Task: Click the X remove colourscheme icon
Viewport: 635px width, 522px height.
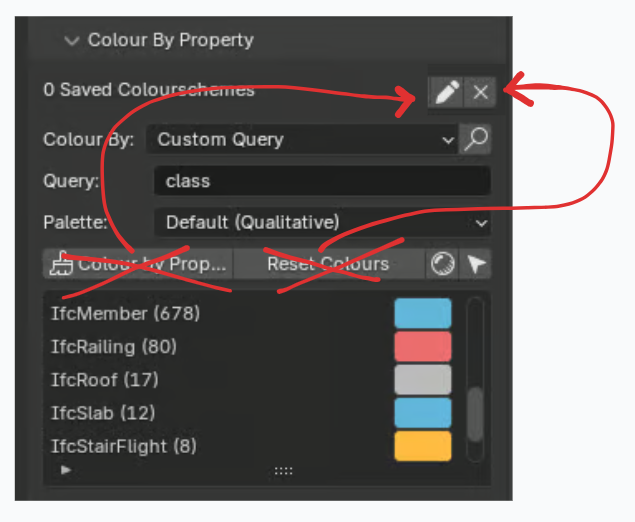Action: [480, 92]
